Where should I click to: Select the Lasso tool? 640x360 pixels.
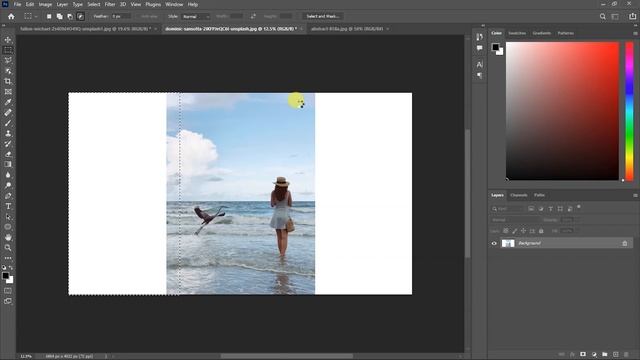pyautogui.click(x=8, y=60)
